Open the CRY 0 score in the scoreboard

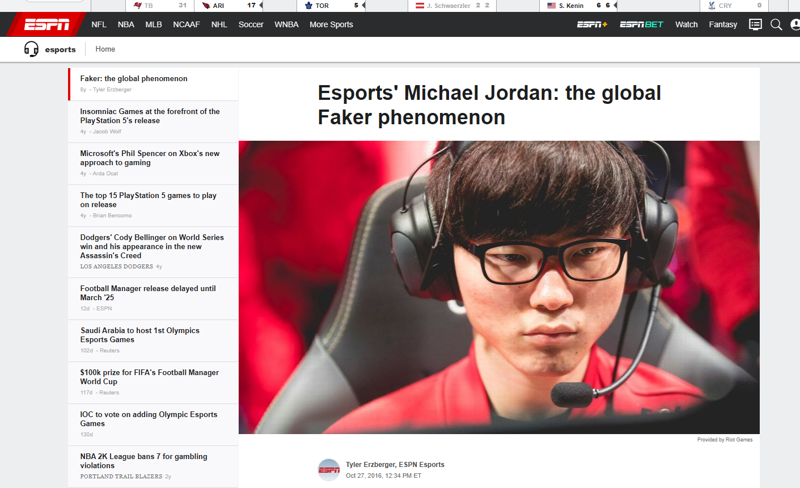point(735,6)
